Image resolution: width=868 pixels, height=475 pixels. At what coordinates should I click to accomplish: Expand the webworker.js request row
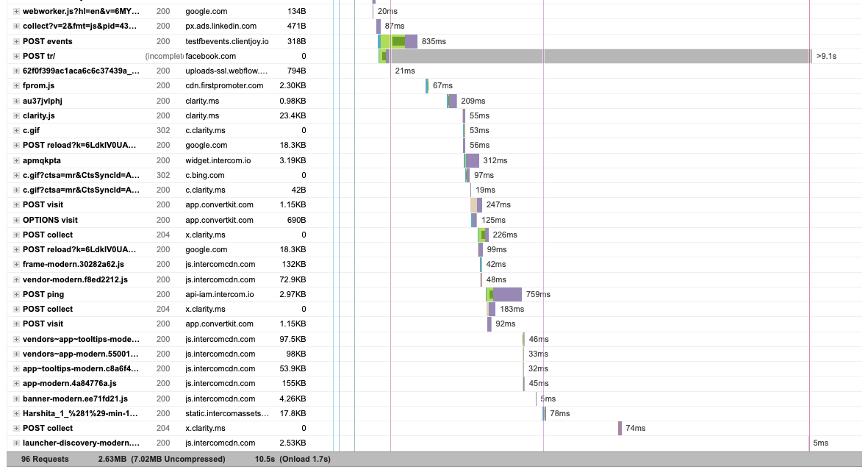(x=16, y=11)
